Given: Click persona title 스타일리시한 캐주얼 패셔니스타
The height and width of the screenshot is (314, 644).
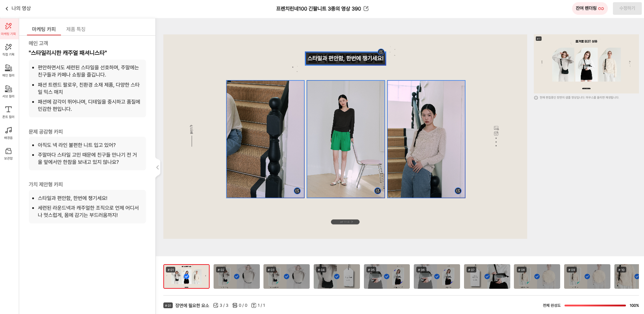Looking at the screenshot, I should pos(68,53).
